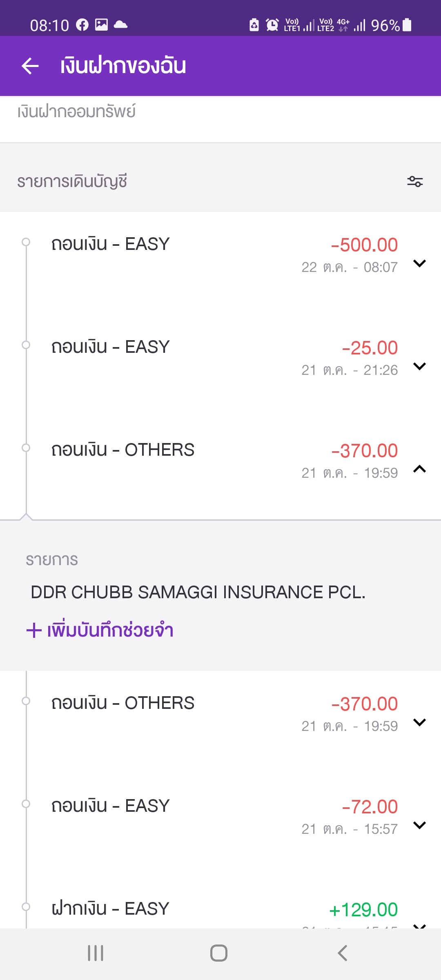
Task: Expand the second -370.00 OTHERS transaction
Action: click(x=419, y=722)
